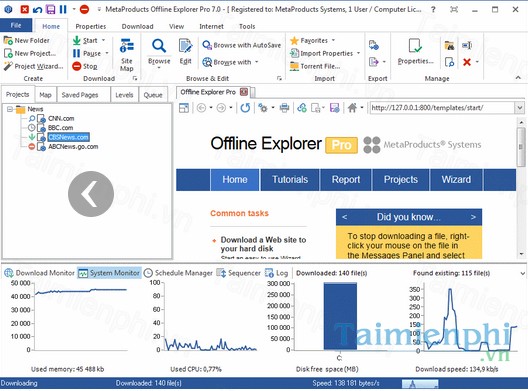Click the purple save icon in title bar
The width and height of the screenshot is (528, 391).
(x=51, y=9)
